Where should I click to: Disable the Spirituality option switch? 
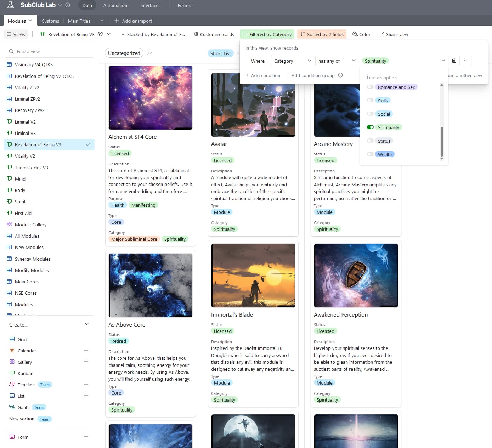click(x=370, y=127)
